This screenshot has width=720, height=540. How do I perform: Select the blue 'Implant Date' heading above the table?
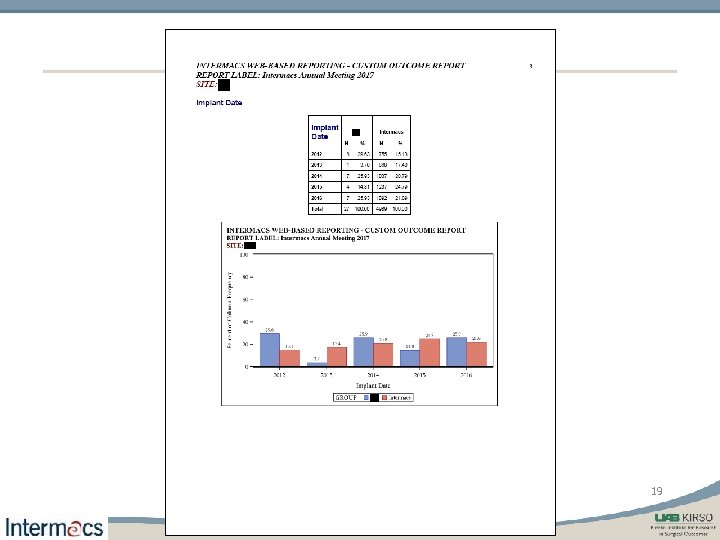[x=219, y=102]
